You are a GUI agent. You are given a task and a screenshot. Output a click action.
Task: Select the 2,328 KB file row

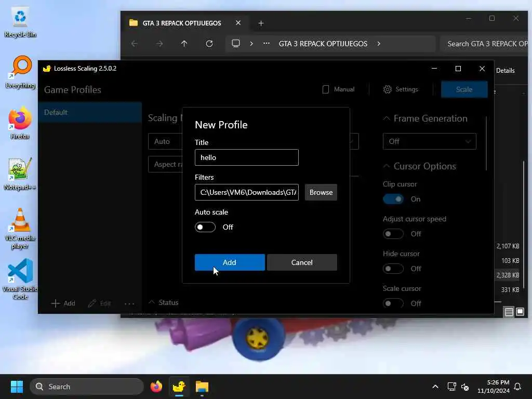pyautogui.click(x=508, y=275)
